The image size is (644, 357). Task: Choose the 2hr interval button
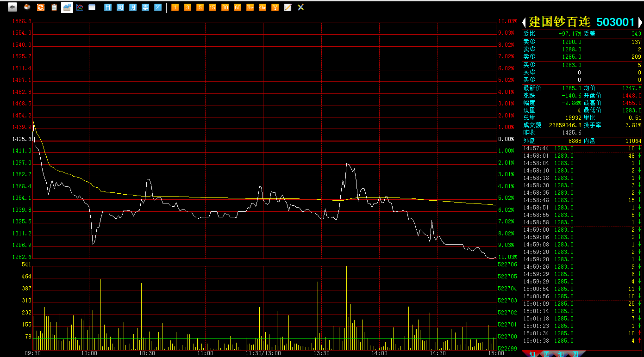coord(250,7)
